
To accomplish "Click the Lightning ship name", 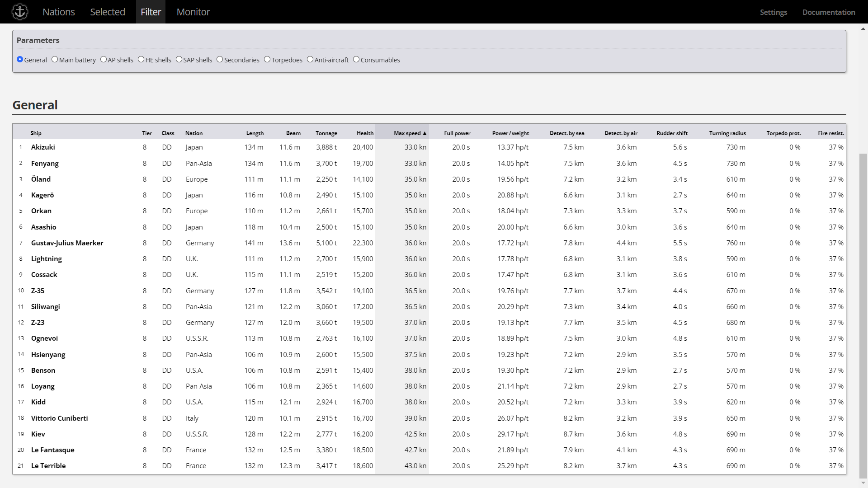I will point(46,258).
